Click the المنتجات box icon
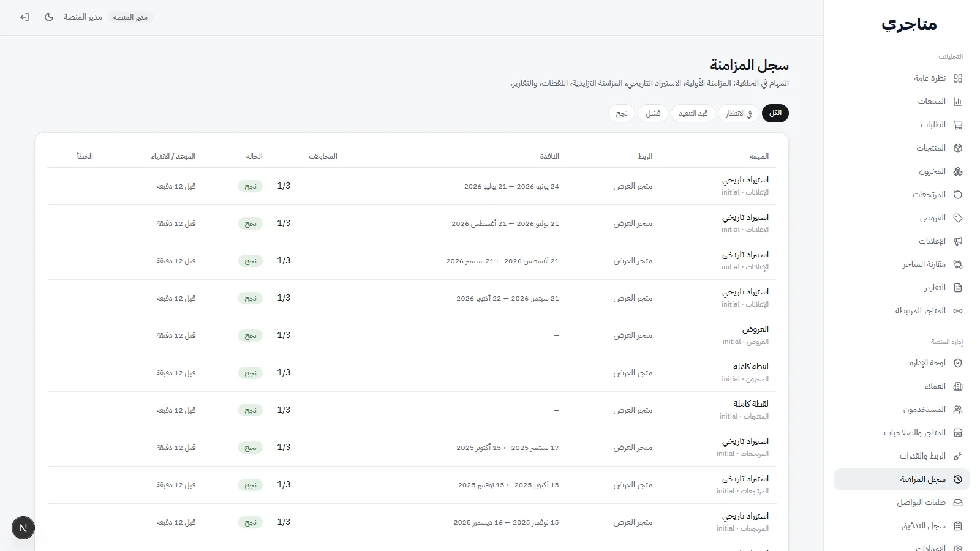 [x=958, y=148]
